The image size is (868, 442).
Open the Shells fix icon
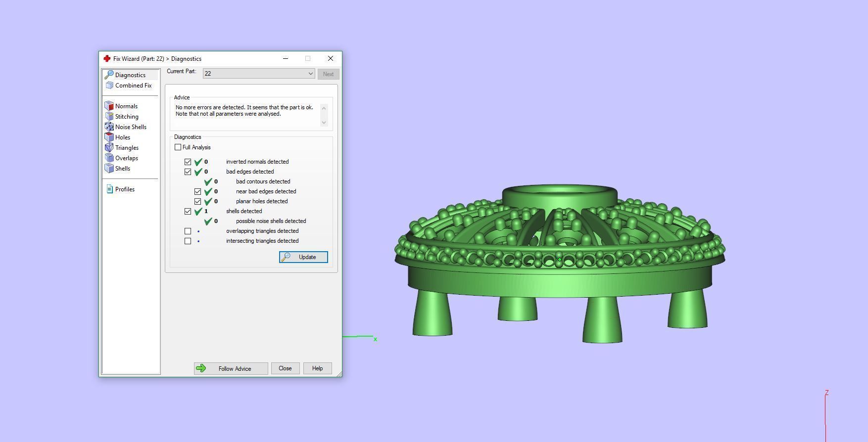[x=109, y=169]
